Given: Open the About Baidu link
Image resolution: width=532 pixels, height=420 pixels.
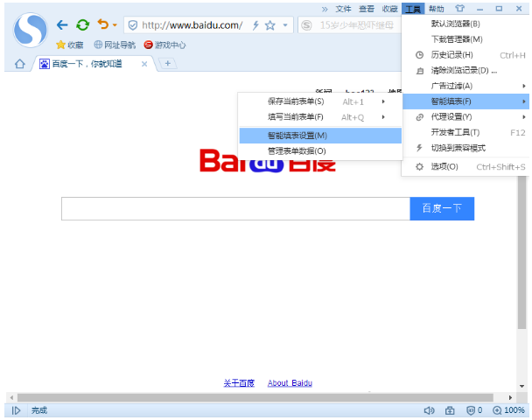Looking at the screenshot, I should [x=290, y=383].
